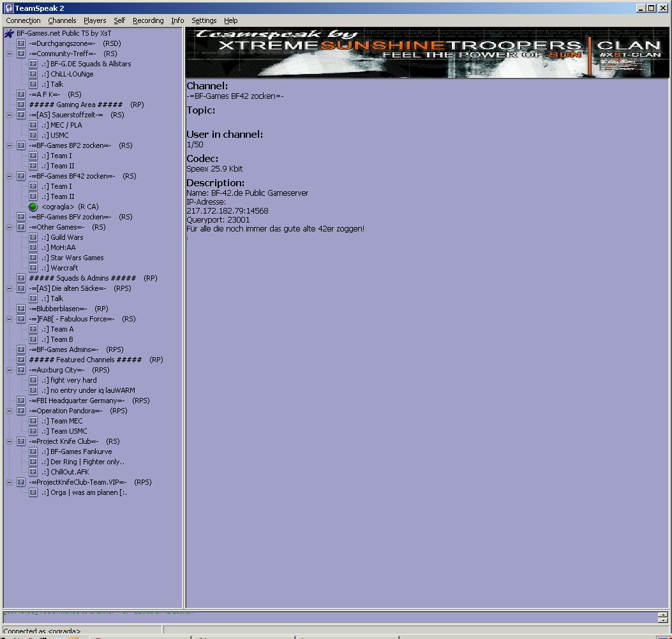Collapse the BF-Games BF42 zocken tree
The height and width of the screenshot is (639, 672).
[x=9, y=176]
